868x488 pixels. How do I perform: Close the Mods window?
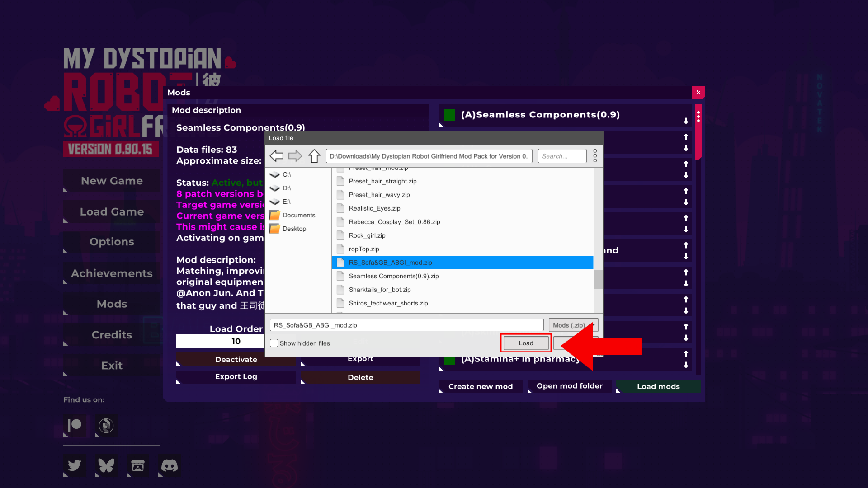click(x=698, y=93)
